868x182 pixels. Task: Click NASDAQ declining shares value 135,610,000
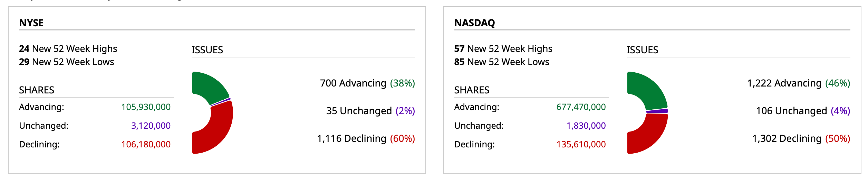[x=581, y=144]
